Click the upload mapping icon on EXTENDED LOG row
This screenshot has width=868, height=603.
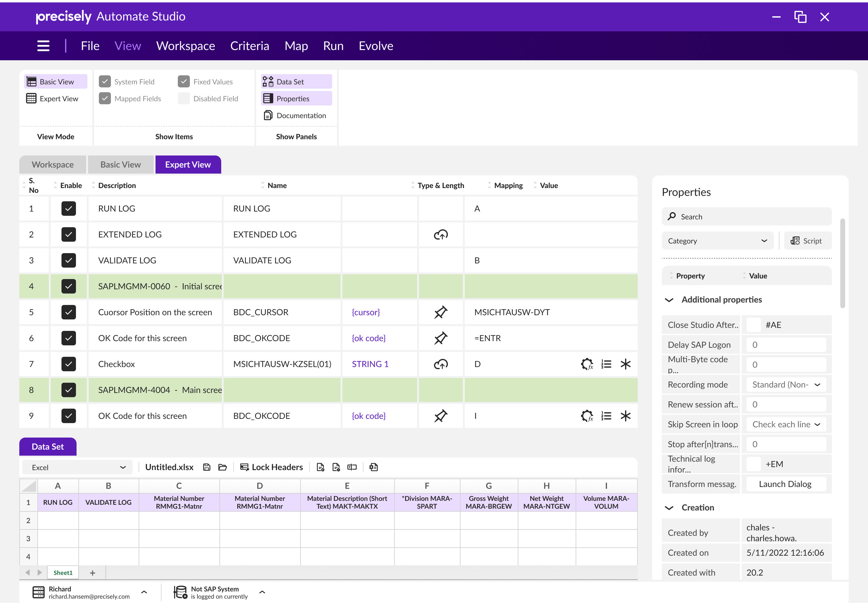[441, 235]
